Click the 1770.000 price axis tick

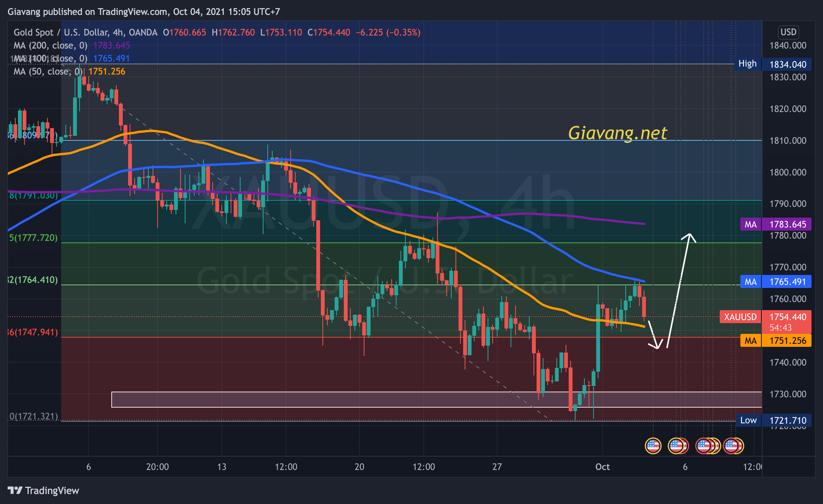788,267
